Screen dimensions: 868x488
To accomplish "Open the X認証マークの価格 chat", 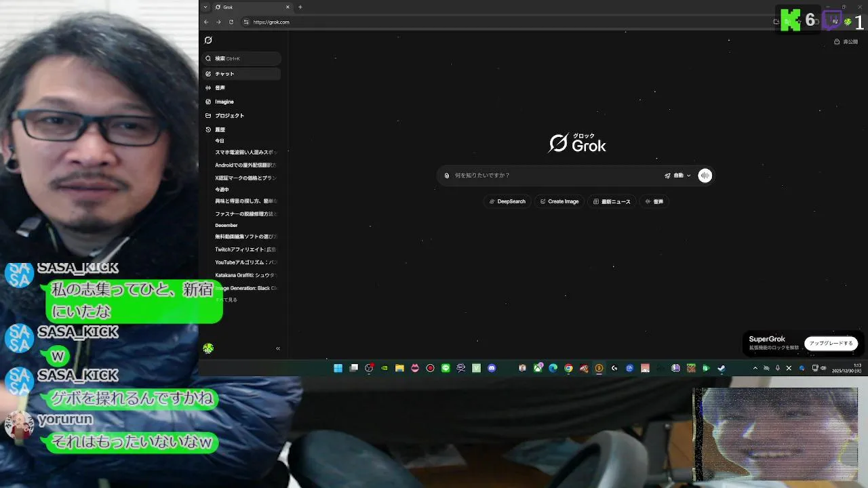I will 245,178.
